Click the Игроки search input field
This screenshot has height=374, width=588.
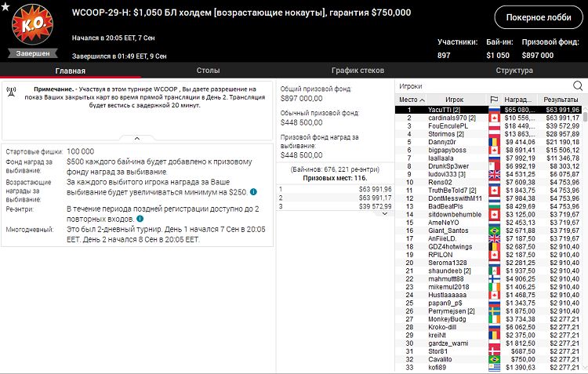(x=482, y=85)
